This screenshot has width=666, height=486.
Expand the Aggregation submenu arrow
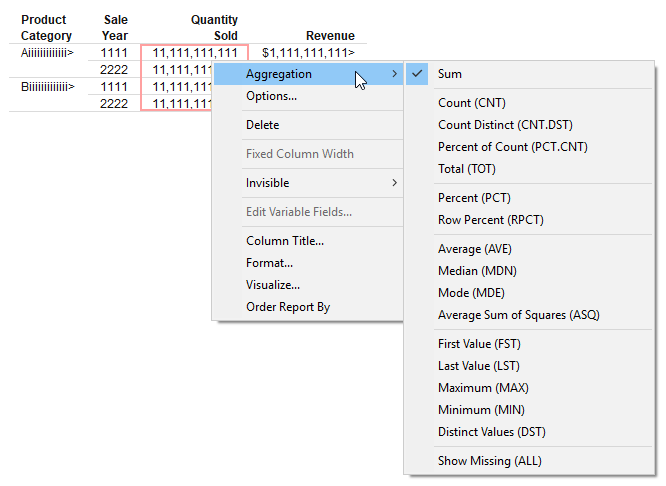point(395,74)
